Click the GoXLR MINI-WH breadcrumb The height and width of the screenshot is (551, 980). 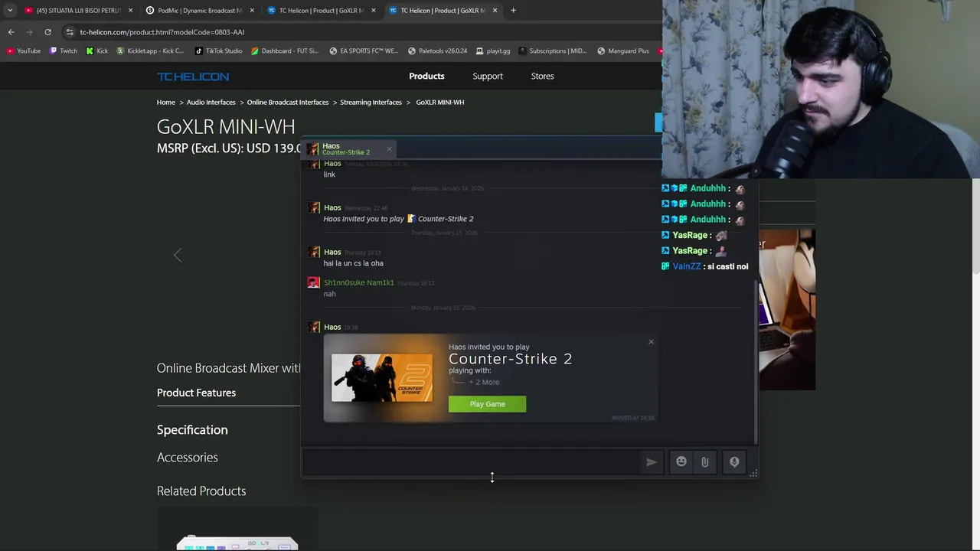point(440,102)
